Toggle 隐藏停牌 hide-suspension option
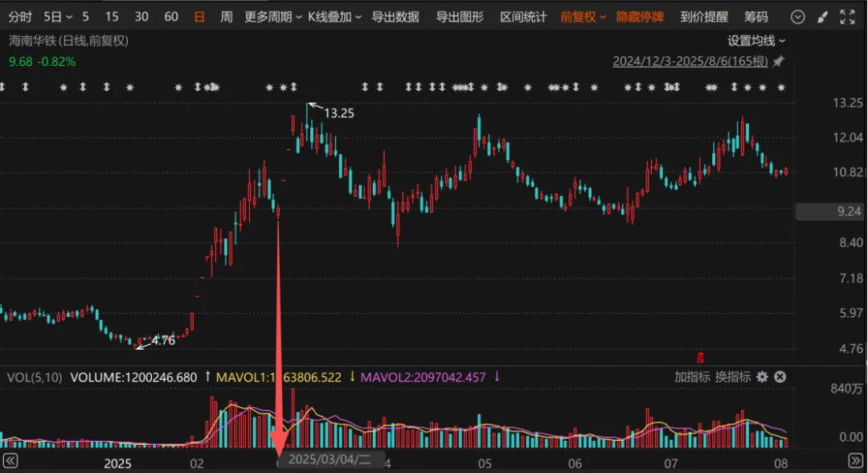The image size is (868, 473). click(640, 17)
